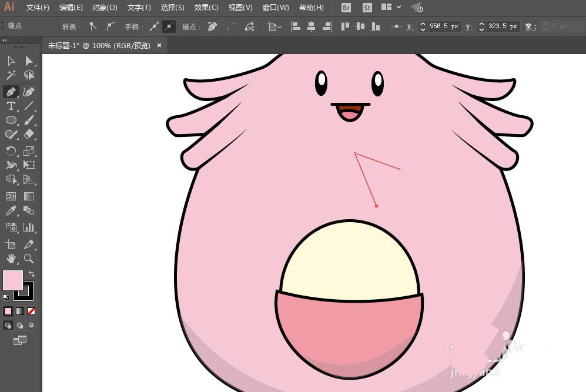Choose the Warp tool
Viewport: 586px width, 392px height.
pos(11,165)
